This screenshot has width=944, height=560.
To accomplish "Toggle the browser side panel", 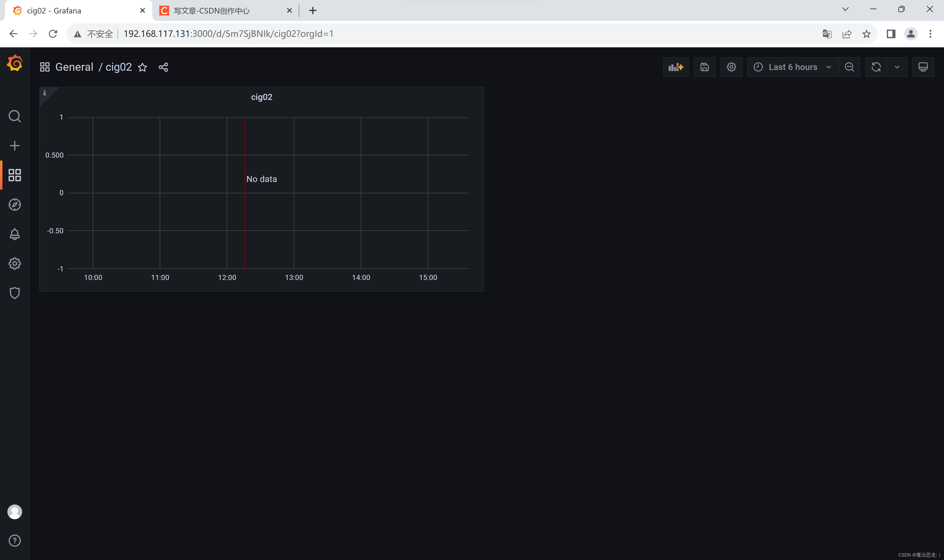I will coord(891,34).
